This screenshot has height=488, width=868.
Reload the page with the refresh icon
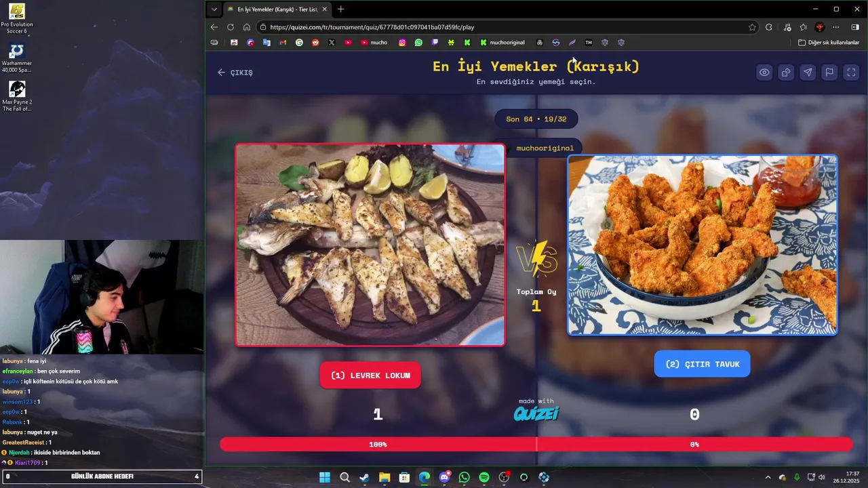(231, 27)
